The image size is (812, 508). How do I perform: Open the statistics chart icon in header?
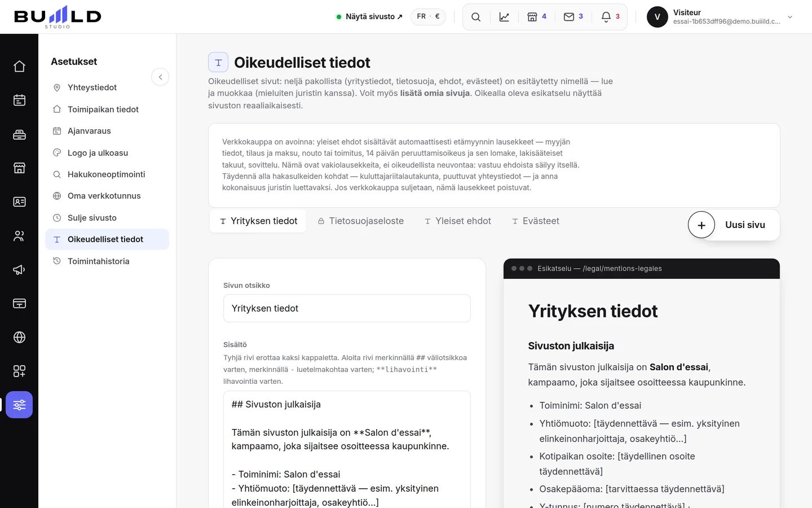click(x=504, y=17)
